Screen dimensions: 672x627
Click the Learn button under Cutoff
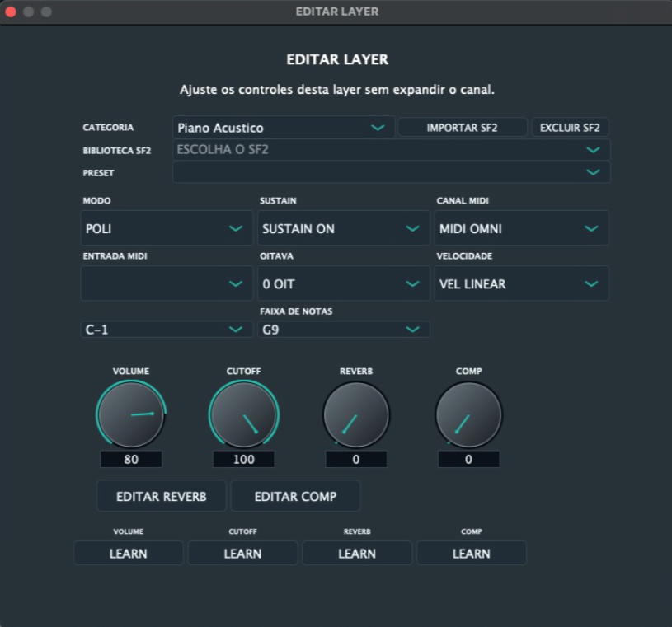tap(242, 554)
